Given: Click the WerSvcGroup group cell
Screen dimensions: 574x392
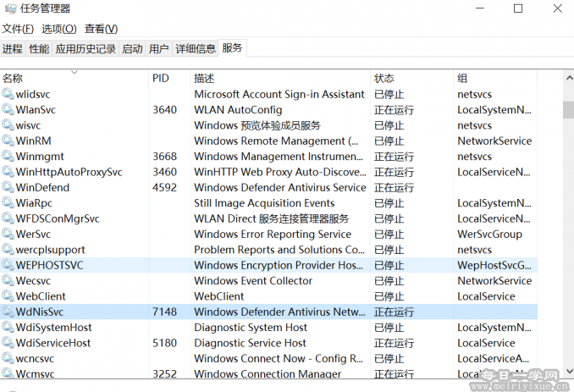Looking at the screenshot, I should click(x=490, y=235).
